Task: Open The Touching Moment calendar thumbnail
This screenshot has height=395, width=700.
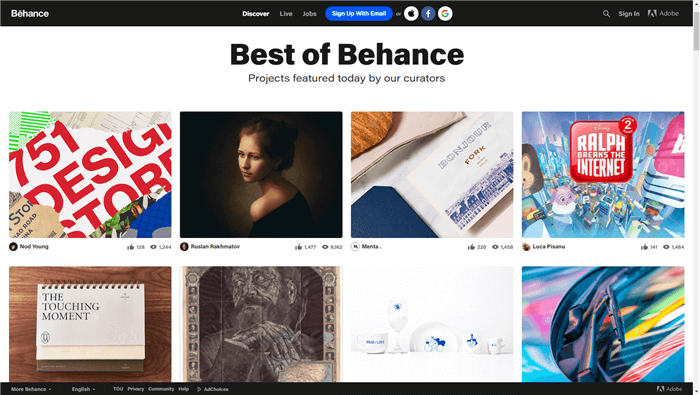Action: [x=90, y=324]
